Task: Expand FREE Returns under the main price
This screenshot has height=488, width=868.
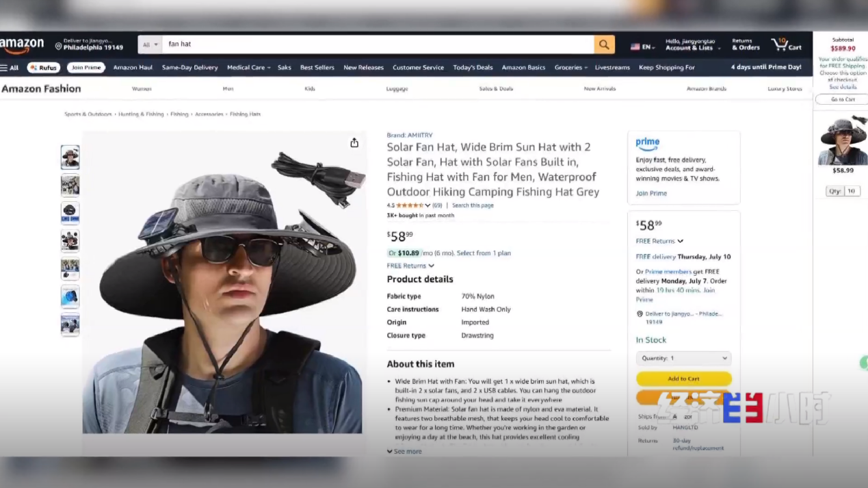Action: 410,266
